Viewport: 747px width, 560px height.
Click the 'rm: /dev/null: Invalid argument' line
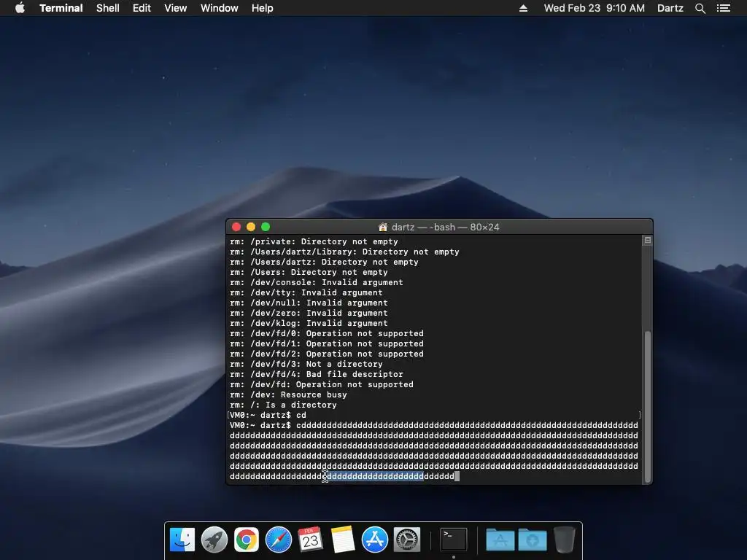(309, 303)
